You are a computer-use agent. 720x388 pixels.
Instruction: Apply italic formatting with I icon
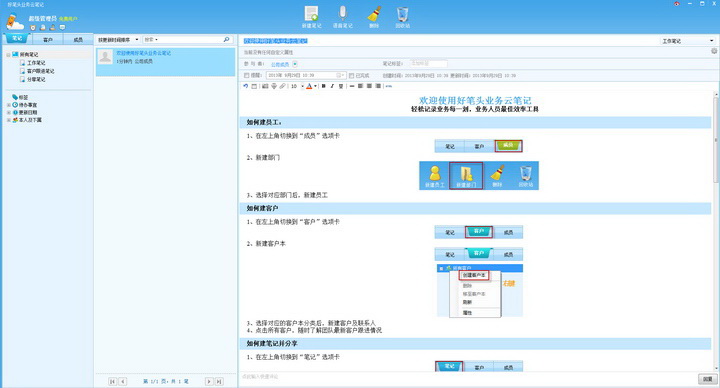[x=332, y=86]
